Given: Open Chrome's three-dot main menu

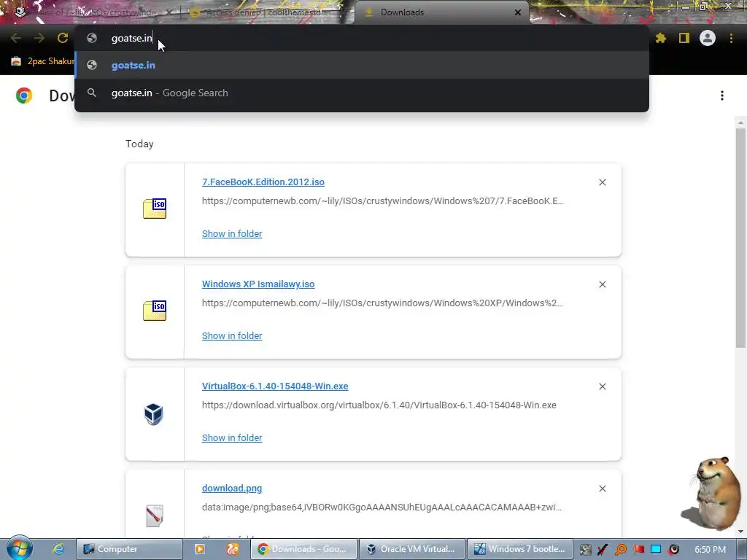Looking at the screenshot, I should (x=731, y=38).
